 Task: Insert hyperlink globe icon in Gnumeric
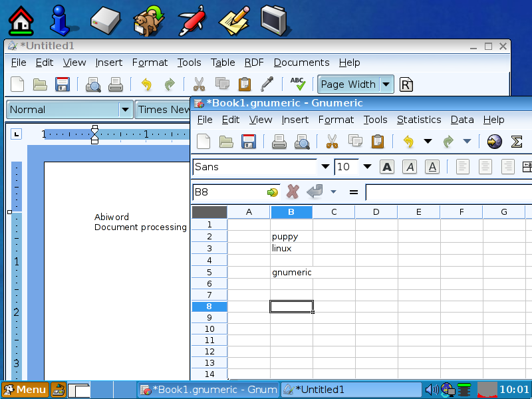(x=494, y=141)
